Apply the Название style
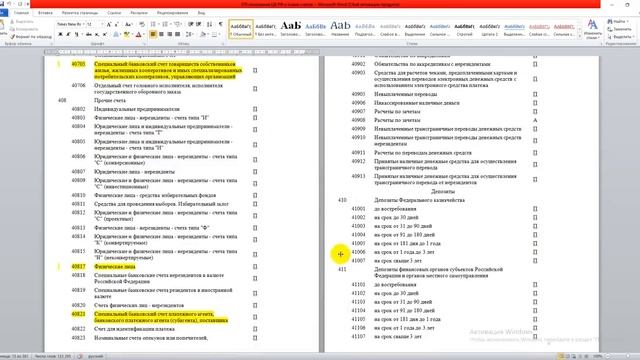The height and width of the screenshot is (360, 640). pos(340,29)
